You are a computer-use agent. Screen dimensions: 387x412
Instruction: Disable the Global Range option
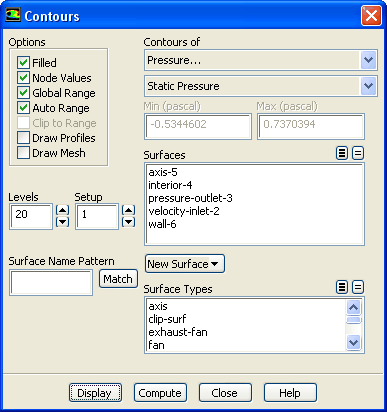23,93
